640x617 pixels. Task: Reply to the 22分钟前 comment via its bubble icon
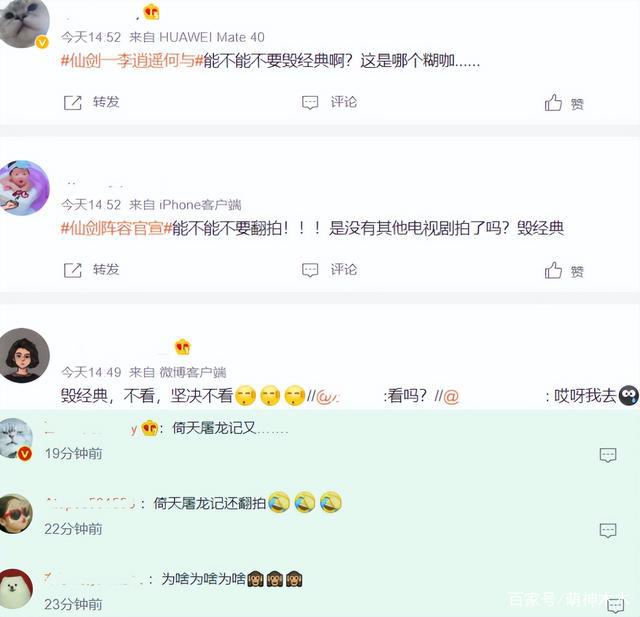[x=608, y=530]
